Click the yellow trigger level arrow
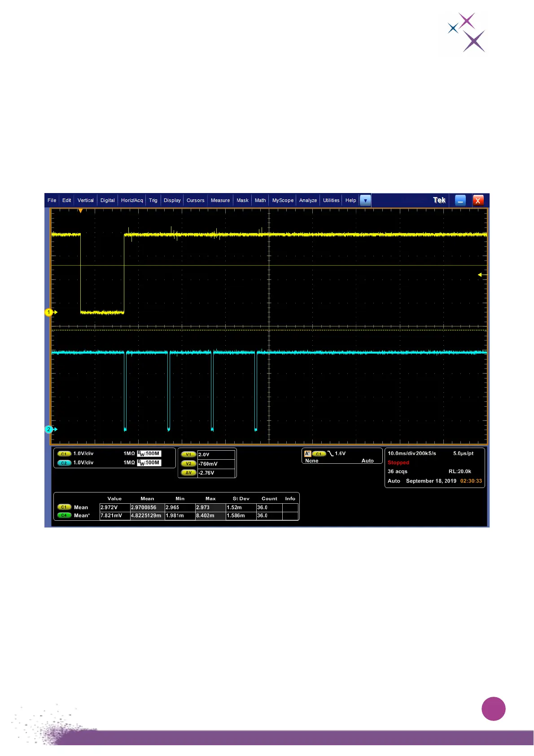534x756 pixels. (x=480, y=275)
